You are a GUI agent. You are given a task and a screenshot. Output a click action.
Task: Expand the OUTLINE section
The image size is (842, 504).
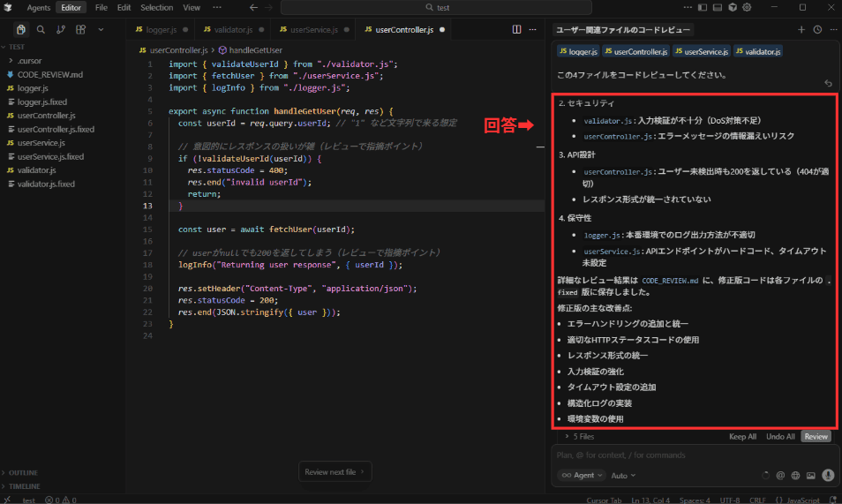click(x=23, y=472)
